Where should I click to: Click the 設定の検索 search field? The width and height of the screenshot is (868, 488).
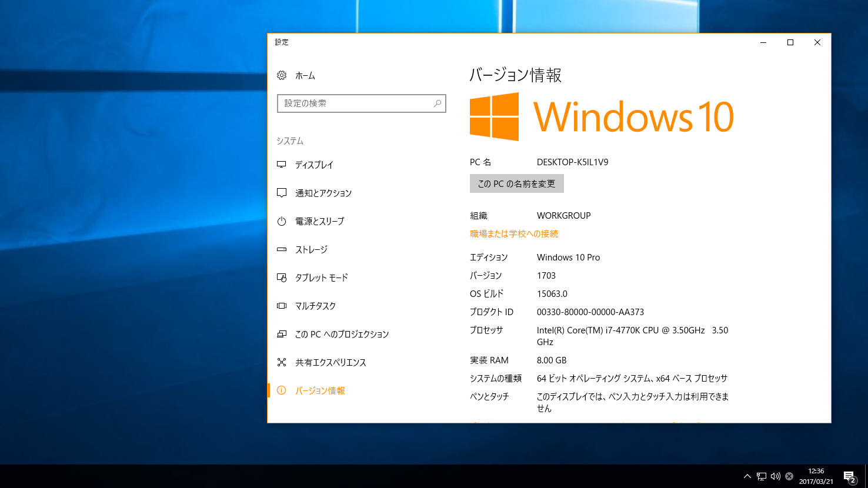(362, 103)
